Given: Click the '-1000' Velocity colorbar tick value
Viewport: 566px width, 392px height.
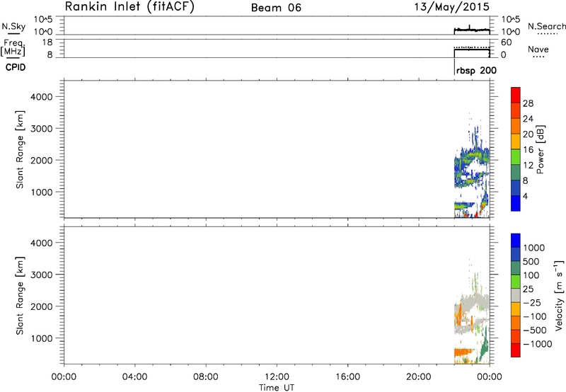Looking at the screenshot, I should pos(538,344).
